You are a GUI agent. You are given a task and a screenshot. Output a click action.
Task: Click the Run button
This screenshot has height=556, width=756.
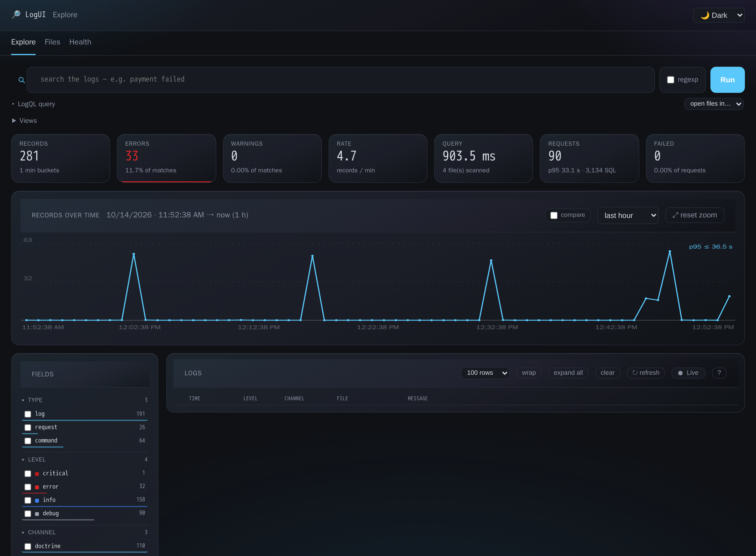pos(727,80)
